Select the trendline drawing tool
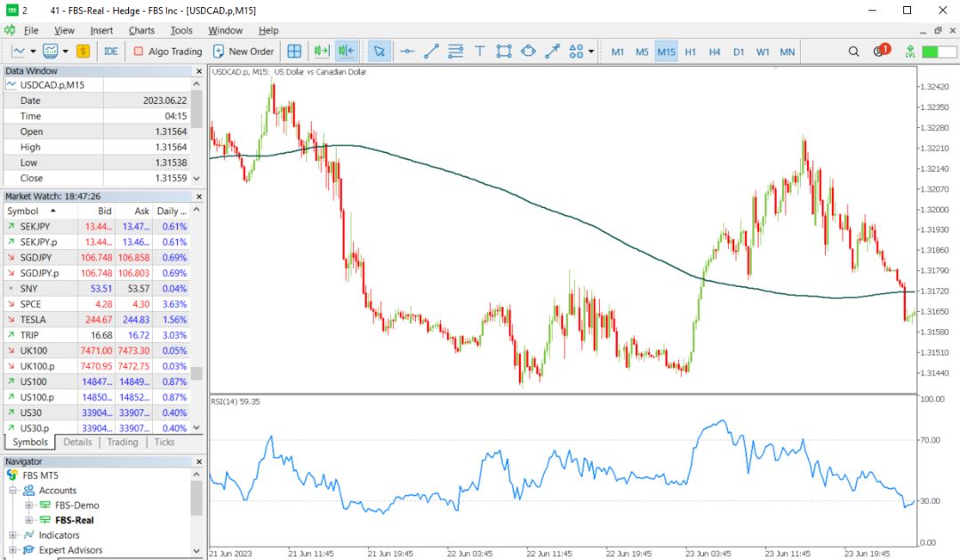 (431, 52)
